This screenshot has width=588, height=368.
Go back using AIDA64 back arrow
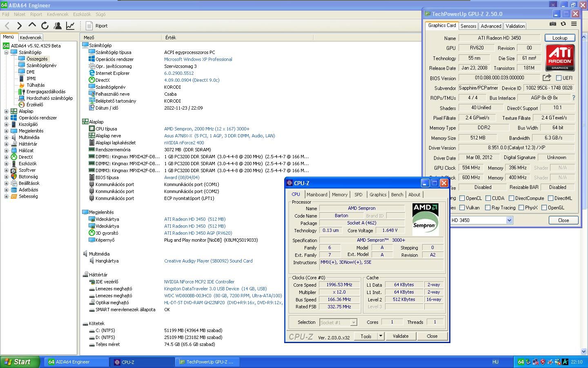point(7,26)
